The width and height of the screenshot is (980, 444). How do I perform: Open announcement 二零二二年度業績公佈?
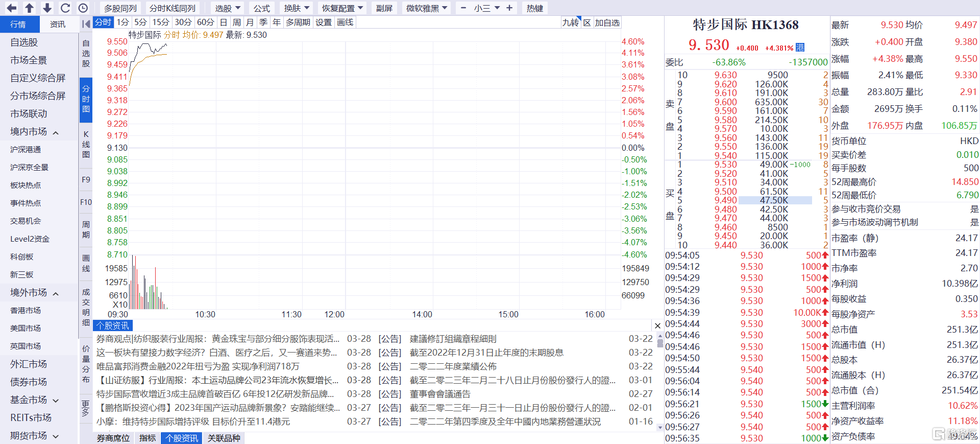[x=453, y=366]
